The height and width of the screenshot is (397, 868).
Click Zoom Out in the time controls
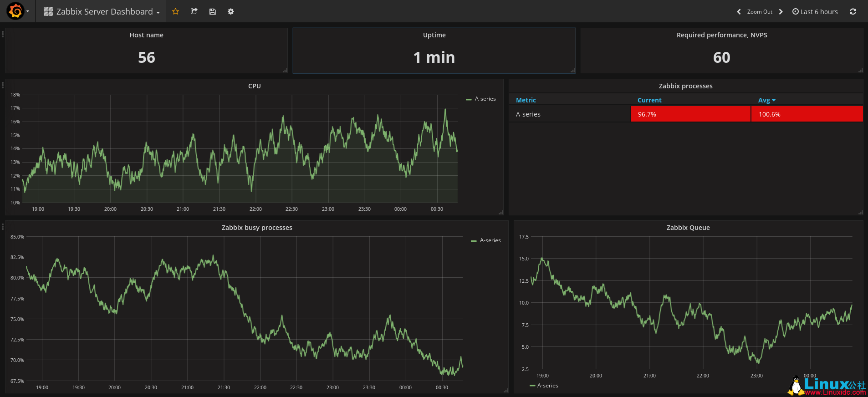pyautogui.click(x=760, y=12)
